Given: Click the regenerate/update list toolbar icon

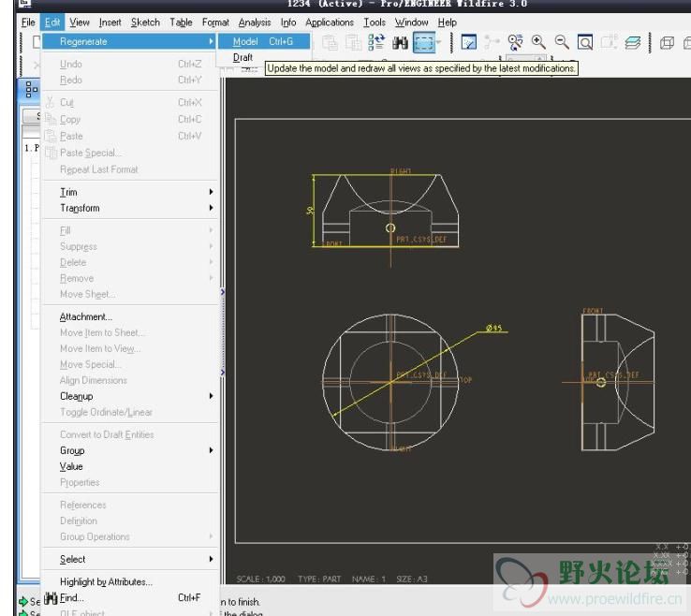Looking at the screenshot, I should pos(375,42).
